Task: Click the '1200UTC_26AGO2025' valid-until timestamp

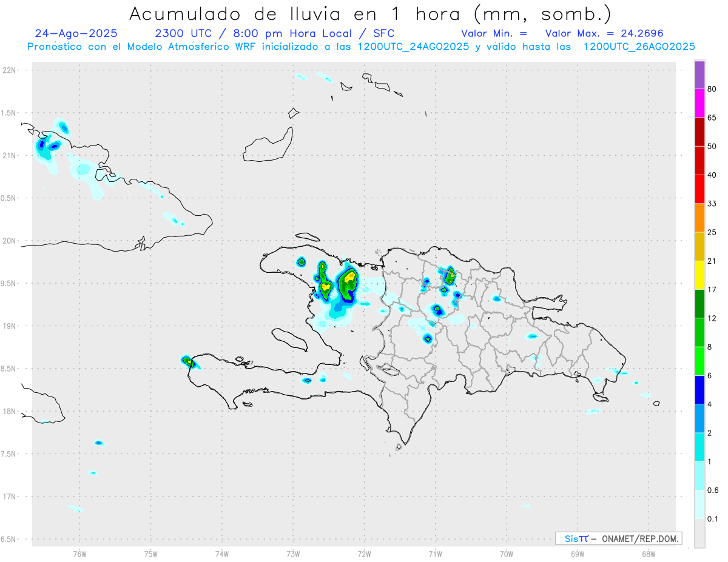Action: 639,47
